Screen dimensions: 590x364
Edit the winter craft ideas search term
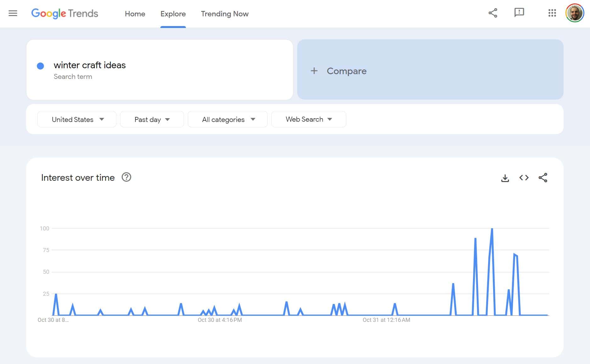(90, 65)
